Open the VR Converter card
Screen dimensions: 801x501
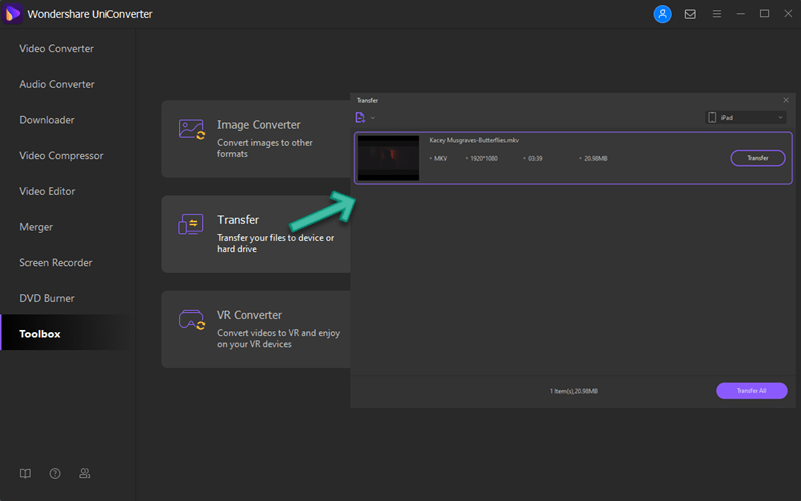[256, 329]
